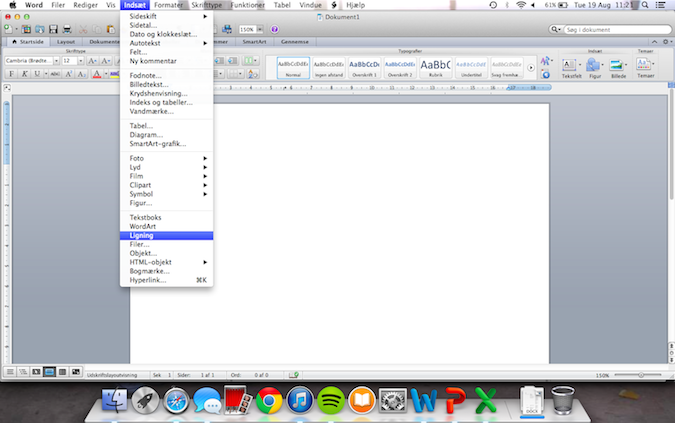Screen dimensions: 675x423
Task: Open the font name dropdown
Action: [56, 61]
